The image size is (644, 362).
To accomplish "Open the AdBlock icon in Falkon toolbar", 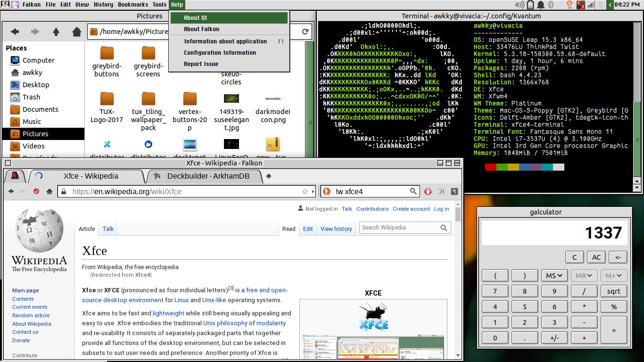I will point(428,191).
